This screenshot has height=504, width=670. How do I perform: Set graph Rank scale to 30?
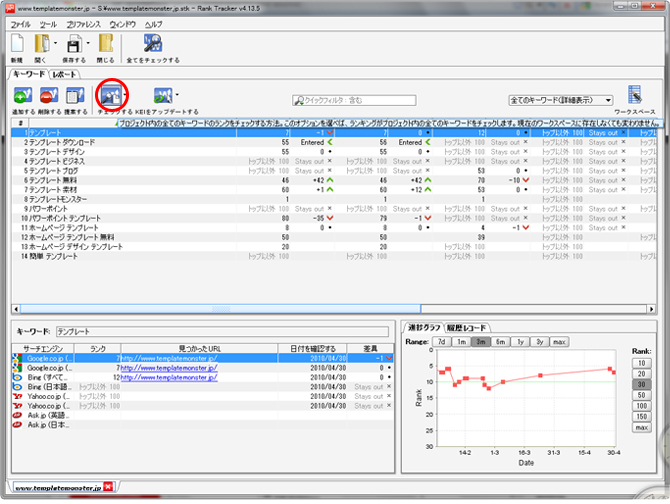tap(641, 384)
